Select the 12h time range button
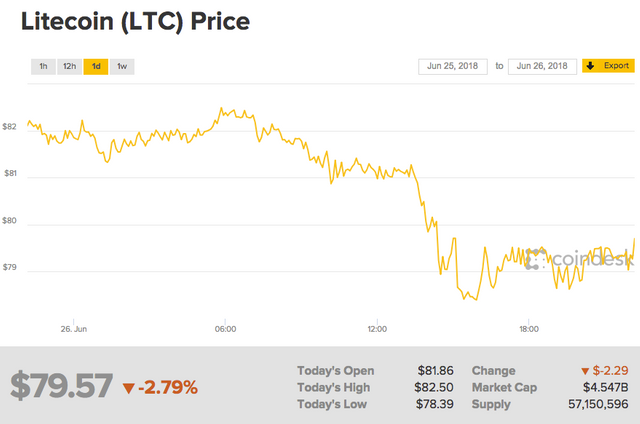The width and height of the screenshot is (640, 424). (69, 66)
